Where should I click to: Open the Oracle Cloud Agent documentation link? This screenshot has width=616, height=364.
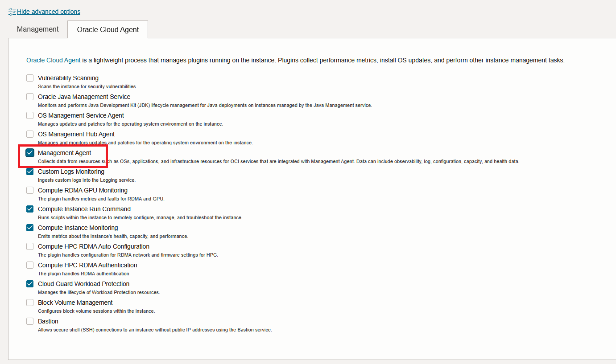54,60
